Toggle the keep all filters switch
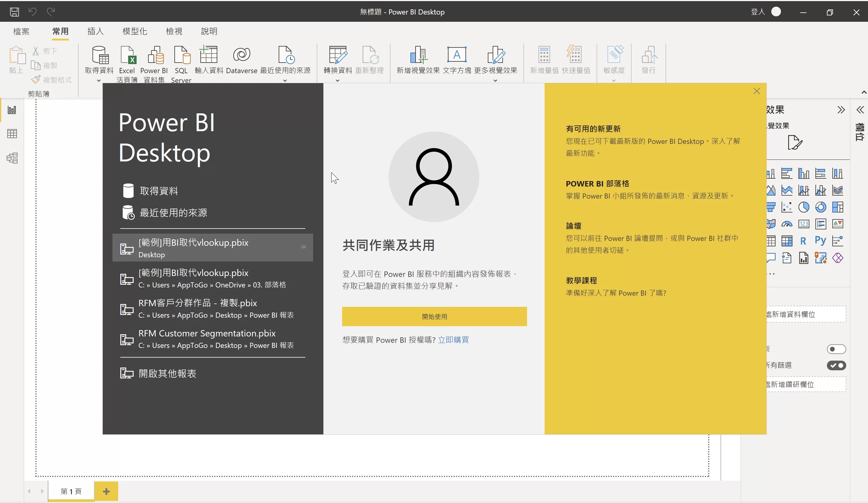868x503 pixels. [x=836, y=365]
